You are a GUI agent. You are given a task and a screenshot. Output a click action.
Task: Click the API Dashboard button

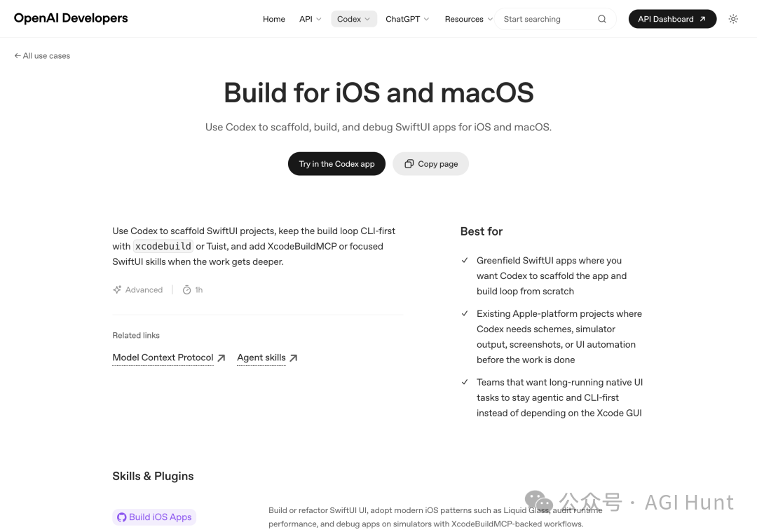671,19
